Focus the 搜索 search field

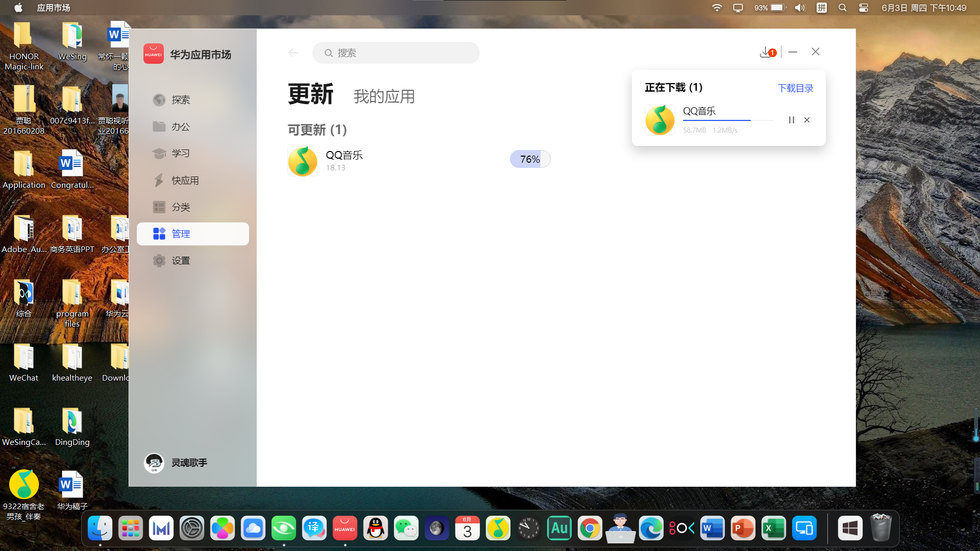(x=396, y=53)
